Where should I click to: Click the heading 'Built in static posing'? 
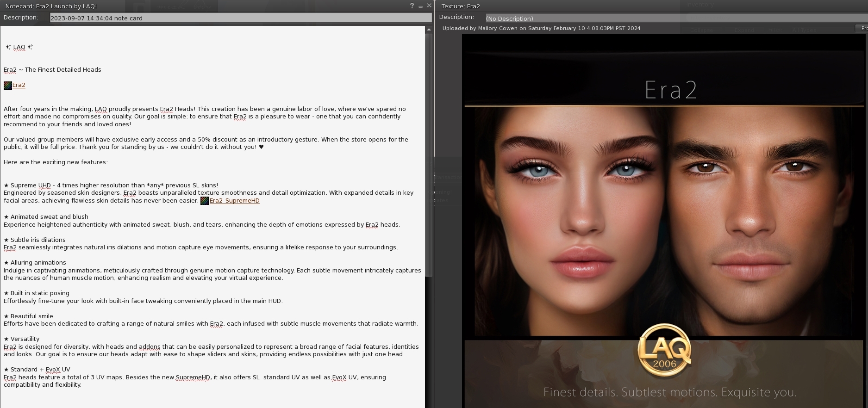coord(37,293)
